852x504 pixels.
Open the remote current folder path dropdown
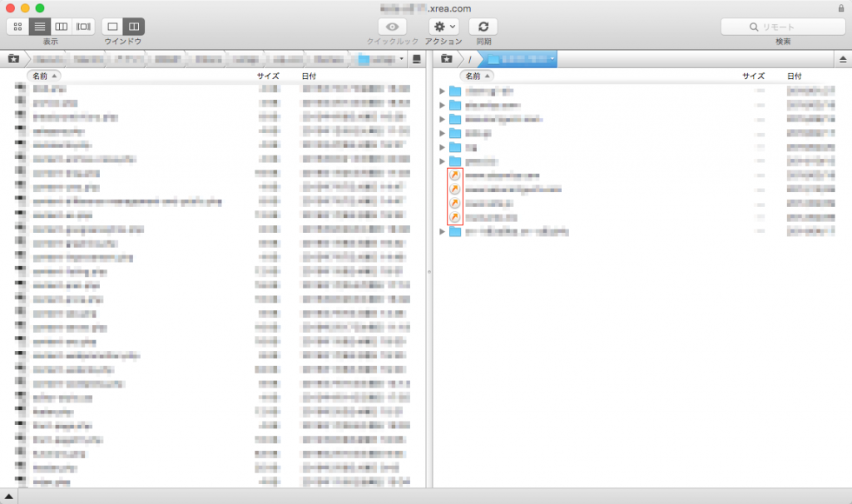pyautogui.click(x=552, y=59)
